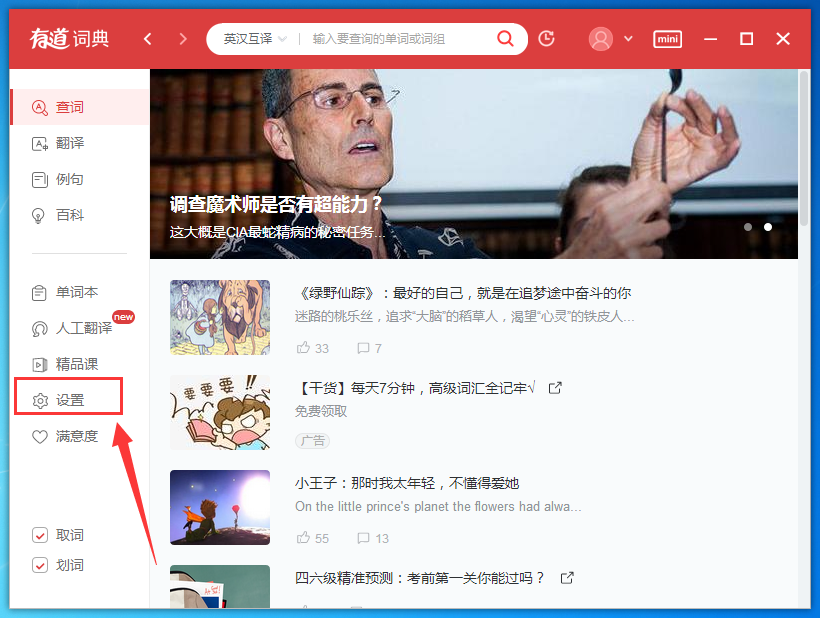The image size is (820, 618).
Task: Select the second carousel pagination dot
Action: click(x=768, y=227)
